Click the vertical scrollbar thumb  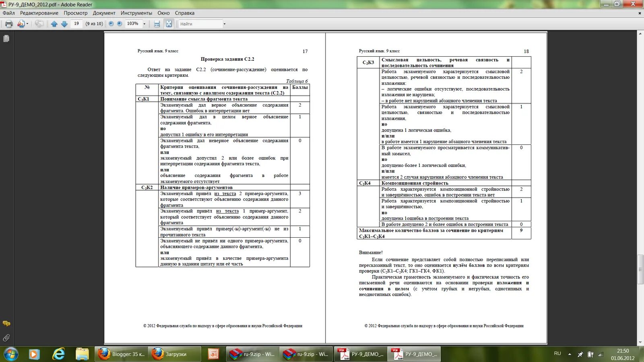[x=640, y=269]
